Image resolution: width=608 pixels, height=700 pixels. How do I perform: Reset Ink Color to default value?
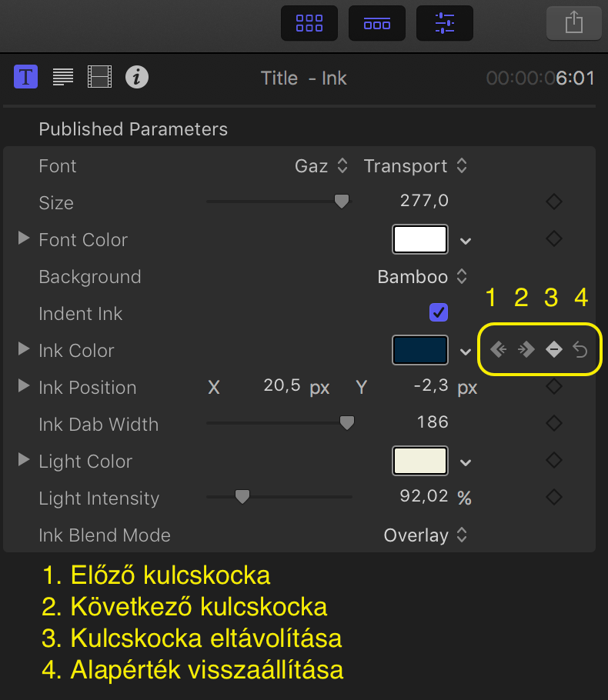(581, 351)
